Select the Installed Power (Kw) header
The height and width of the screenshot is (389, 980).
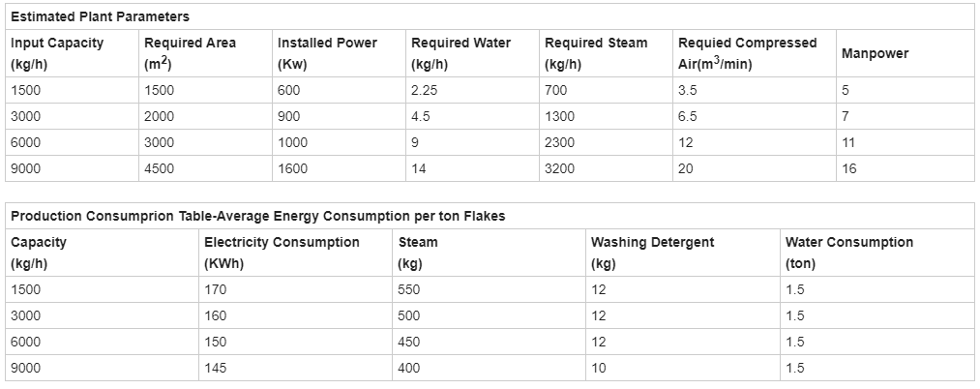pos(339,53)
